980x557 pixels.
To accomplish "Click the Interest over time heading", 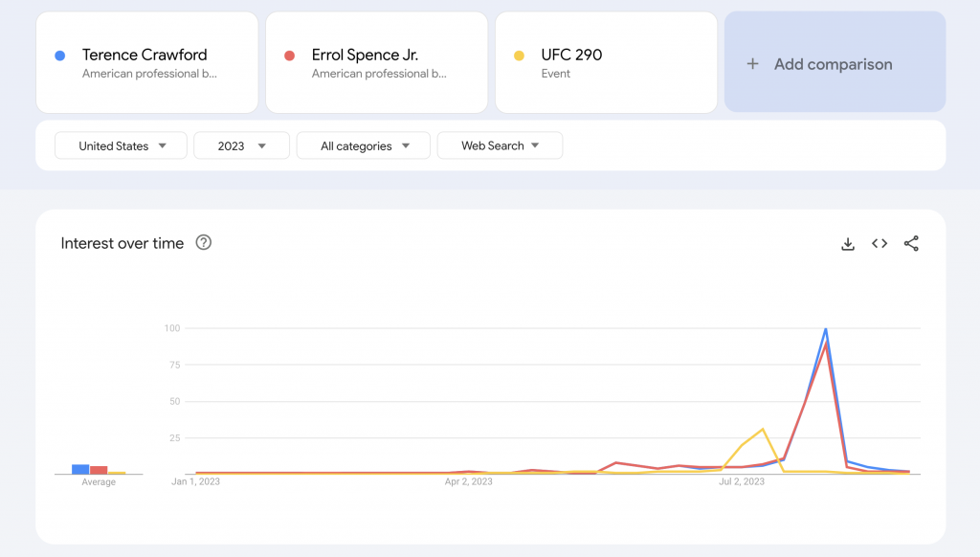I will [x=122, y=243].
